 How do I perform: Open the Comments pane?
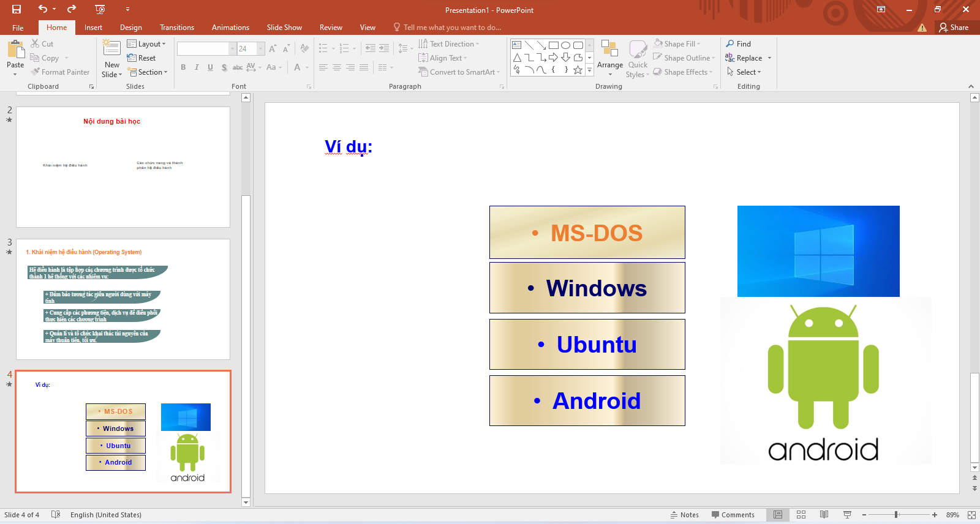coord(733,515)
